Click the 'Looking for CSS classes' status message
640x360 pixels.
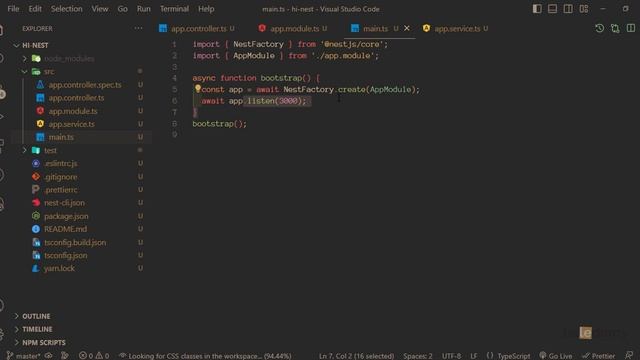[205, 356]
